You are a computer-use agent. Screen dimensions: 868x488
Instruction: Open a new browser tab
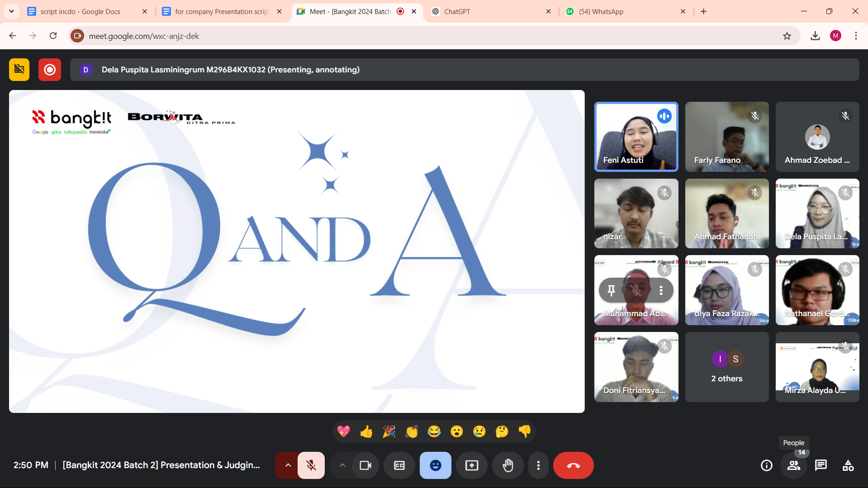(703, 11)
